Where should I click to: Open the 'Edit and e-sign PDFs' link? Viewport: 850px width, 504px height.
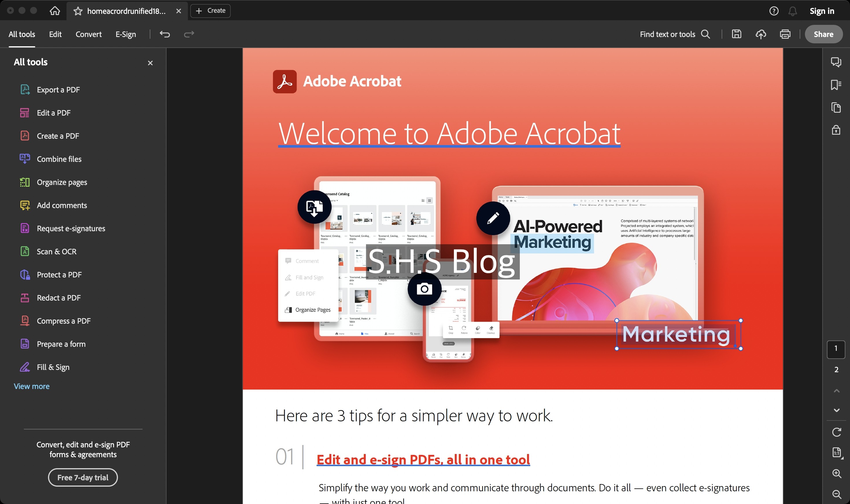pyautogui.click(x=423, y=459)
